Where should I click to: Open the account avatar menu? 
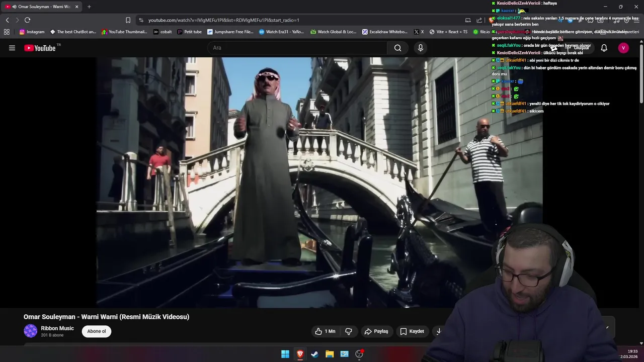click(x=623, y=48)
